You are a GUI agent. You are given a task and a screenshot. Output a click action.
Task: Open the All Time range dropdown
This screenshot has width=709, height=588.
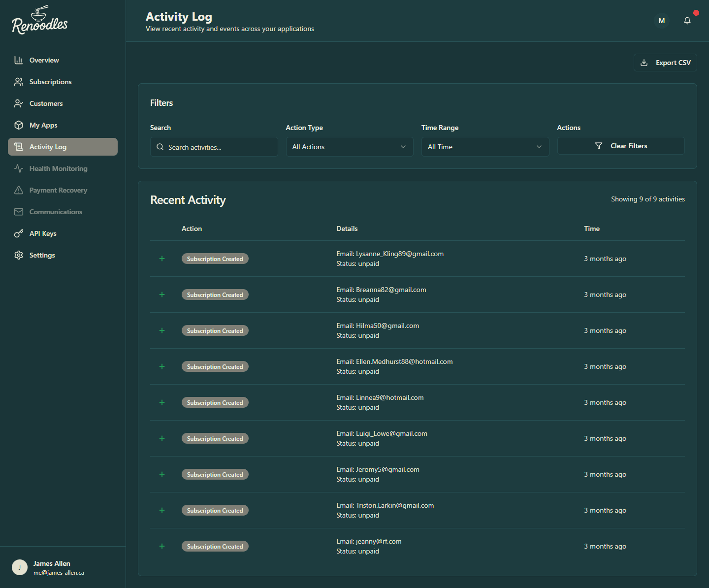click(485, 147)
